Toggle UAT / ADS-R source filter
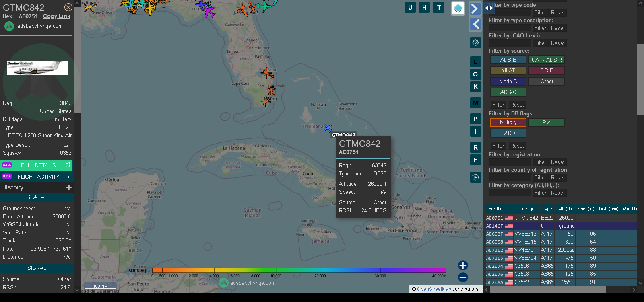The image size is (644, 302). [x=547, y=60]
